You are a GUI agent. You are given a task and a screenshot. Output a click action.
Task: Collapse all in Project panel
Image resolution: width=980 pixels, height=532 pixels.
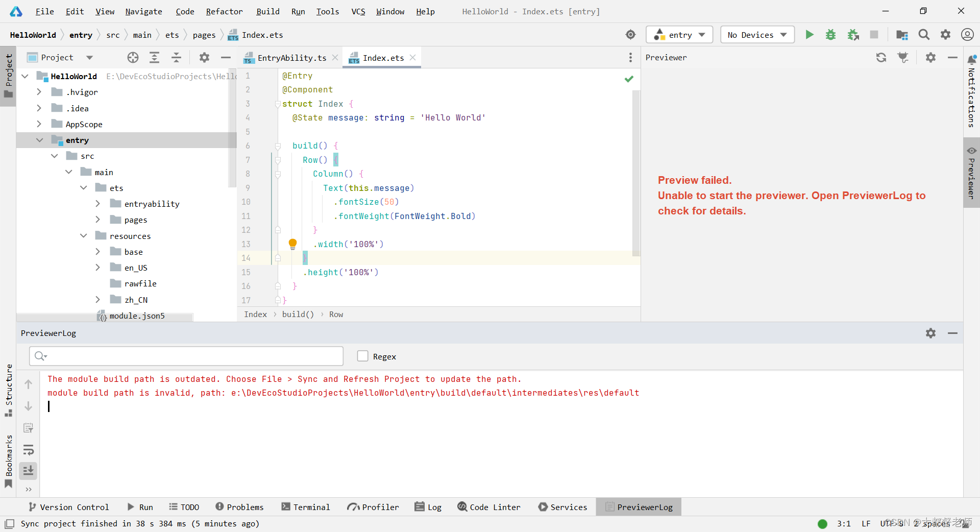(177, 58)
